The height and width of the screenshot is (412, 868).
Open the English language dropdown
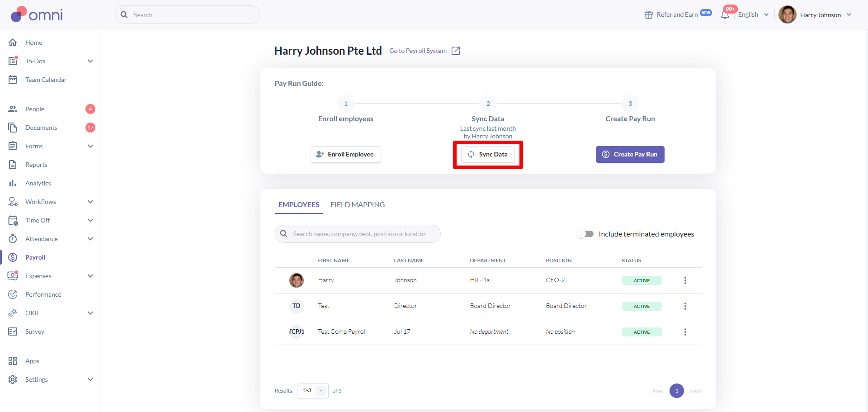(x=753, y=15)
